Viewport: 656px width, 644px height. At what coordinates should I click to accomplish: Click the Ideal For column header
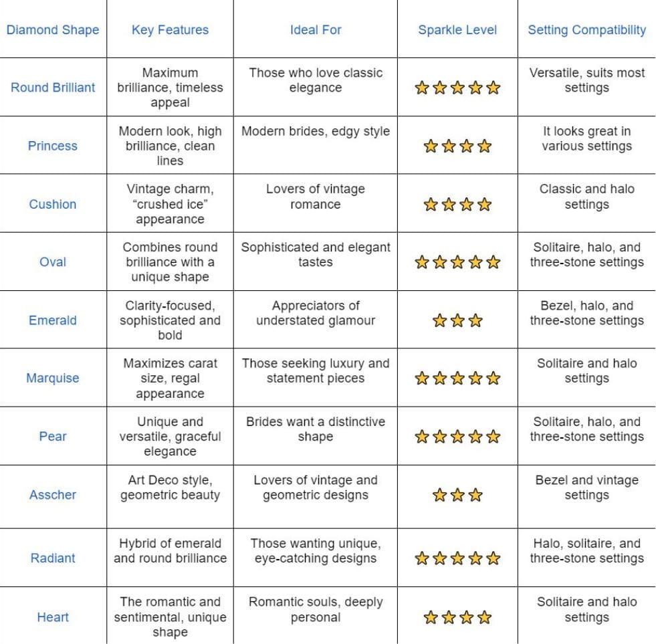click(x=315, y=29)
